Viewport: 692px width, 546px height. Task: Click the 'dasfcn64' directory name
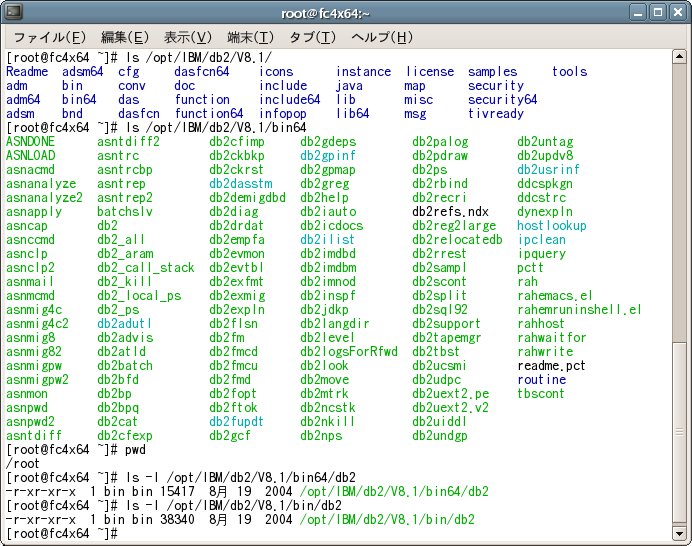[202, 72]
